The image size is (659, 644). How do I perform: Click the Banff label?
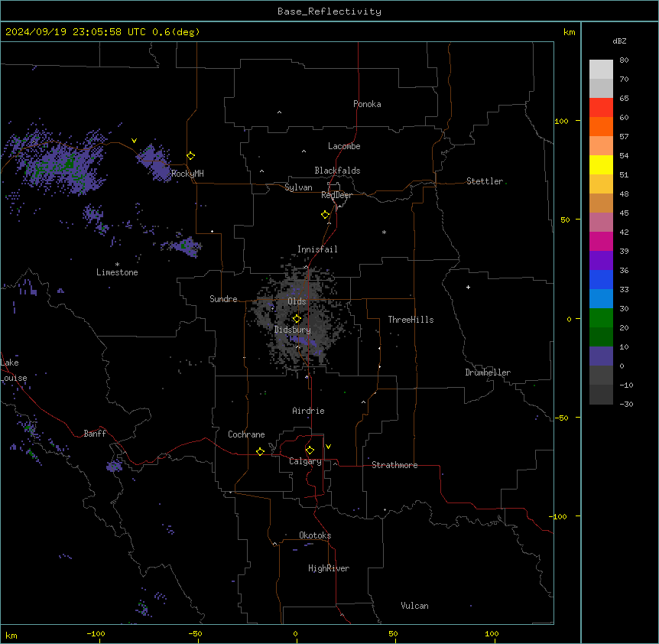(x=95, y=434)
